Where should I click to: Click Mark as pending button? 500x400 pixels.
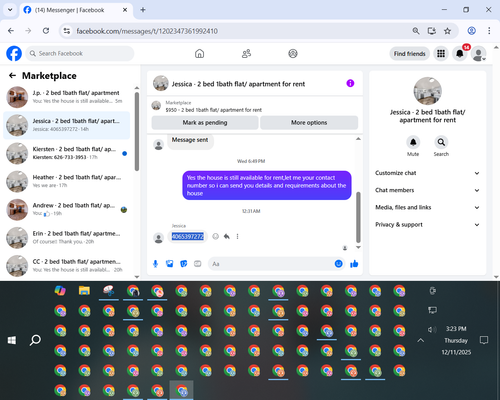205,123
